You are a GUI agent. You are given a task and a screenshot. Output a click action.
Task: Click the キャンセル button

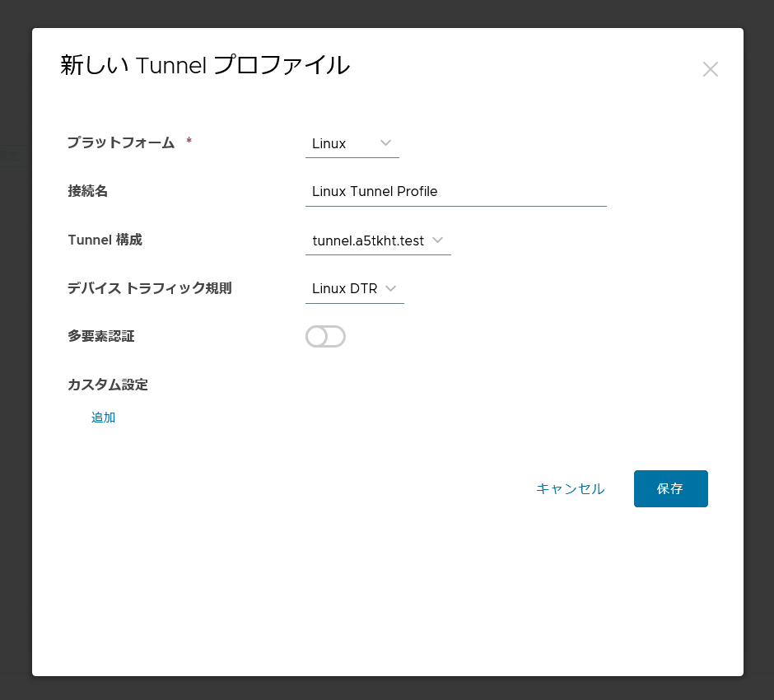(x=570, y=488)
